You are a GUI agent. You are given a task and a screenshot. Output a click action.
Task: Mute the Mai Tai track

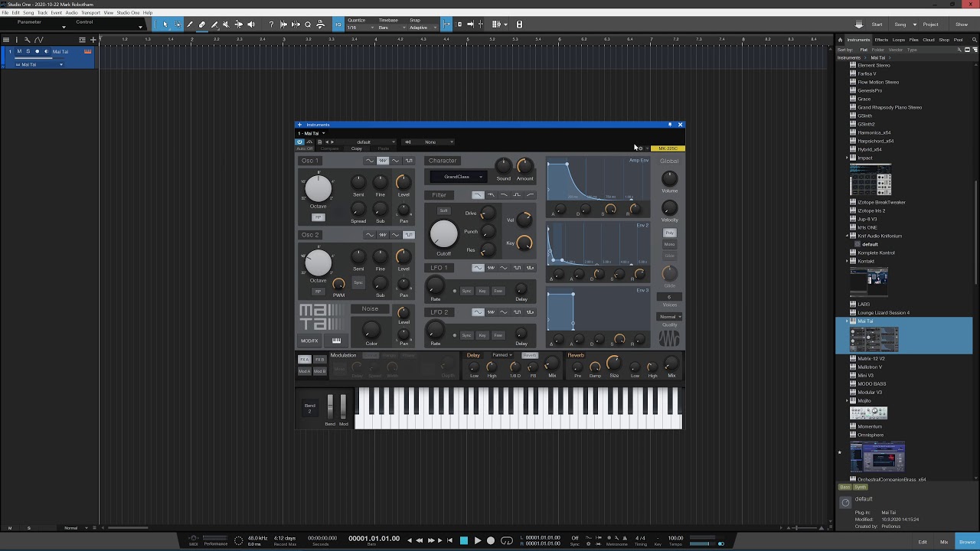(19, 51)
